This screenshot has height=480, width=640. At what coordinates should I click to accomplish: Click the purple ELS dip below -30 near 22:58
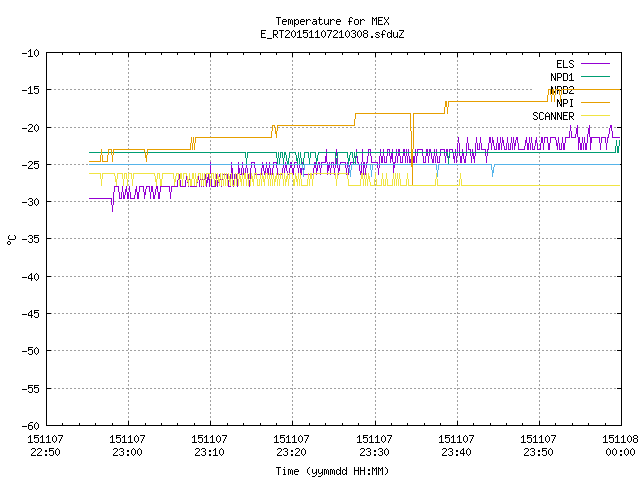pyautogui.click(x=113, y=206)
